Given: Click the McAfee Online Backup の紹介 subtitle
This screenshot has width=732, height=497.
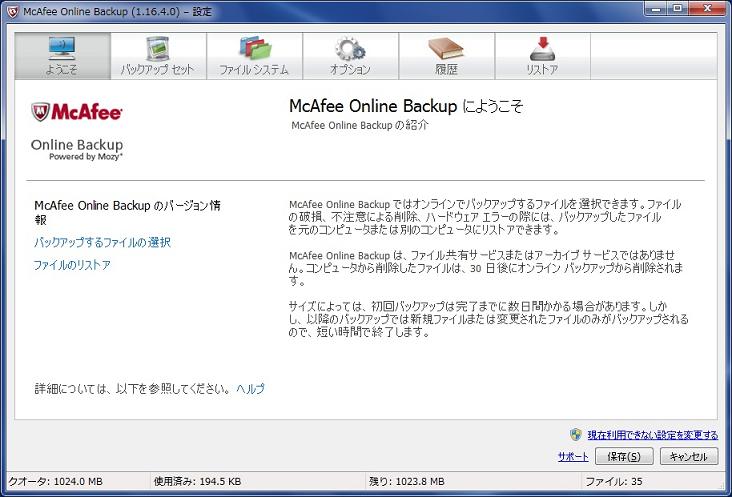Looking at the screenshot, I should coord(359,125).
